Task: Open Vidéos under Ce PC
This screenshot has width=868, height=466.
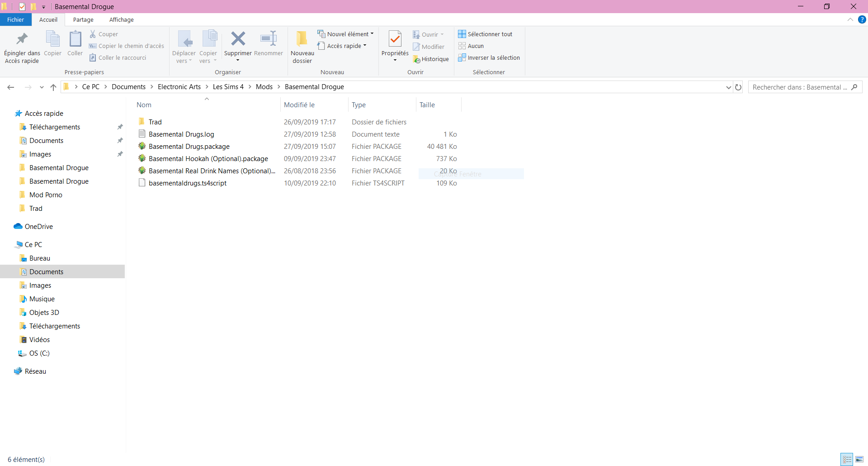Action: (39, 339)
